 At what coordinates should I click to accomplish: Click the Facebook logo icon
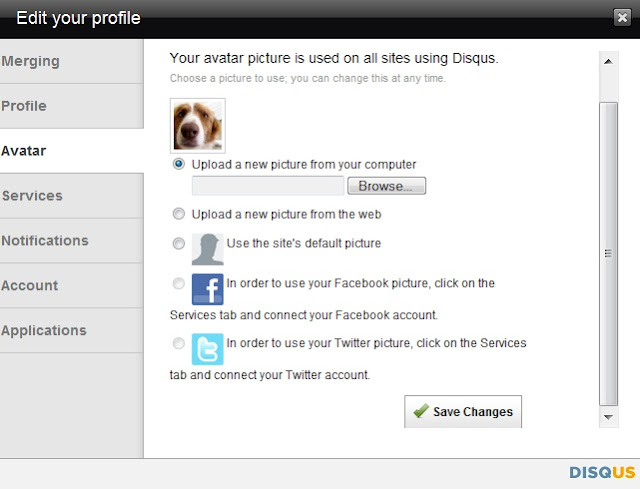pyautogui.click(x=207, y=288)
